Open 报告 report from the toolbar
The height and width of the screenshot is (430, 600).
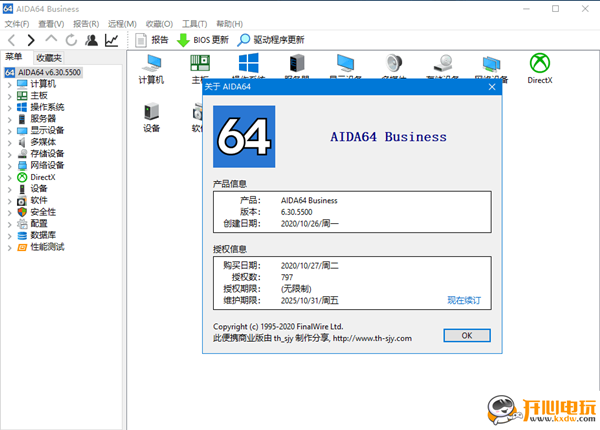tap(150, 40)
